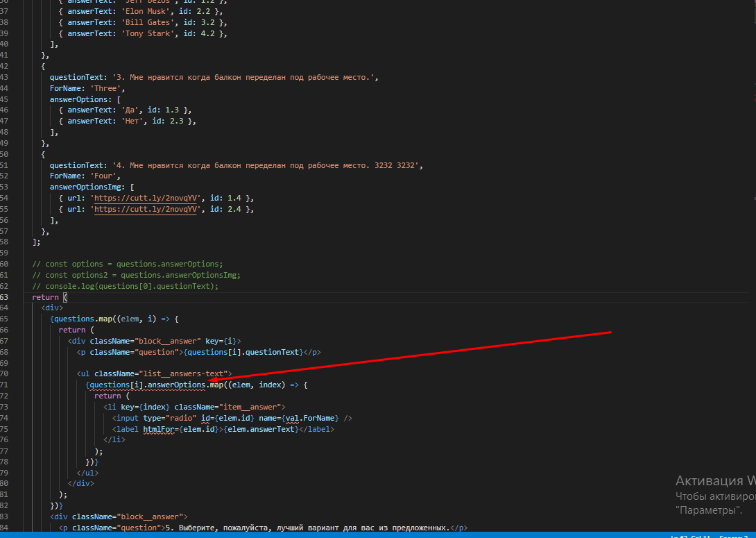The image size is (756, 538).
Task: Click className="block__answer" on line 83
Action: 128,517
